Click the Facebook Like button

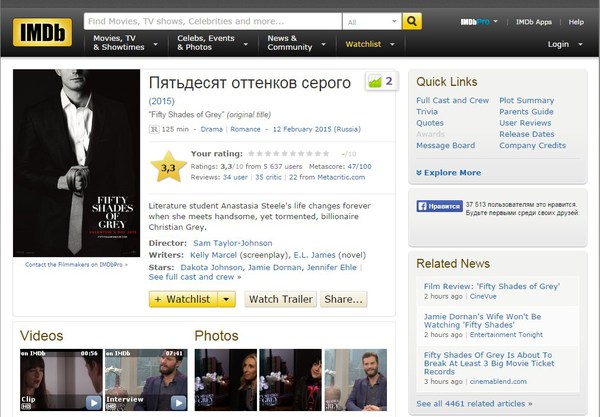click(x=440, y=207)
